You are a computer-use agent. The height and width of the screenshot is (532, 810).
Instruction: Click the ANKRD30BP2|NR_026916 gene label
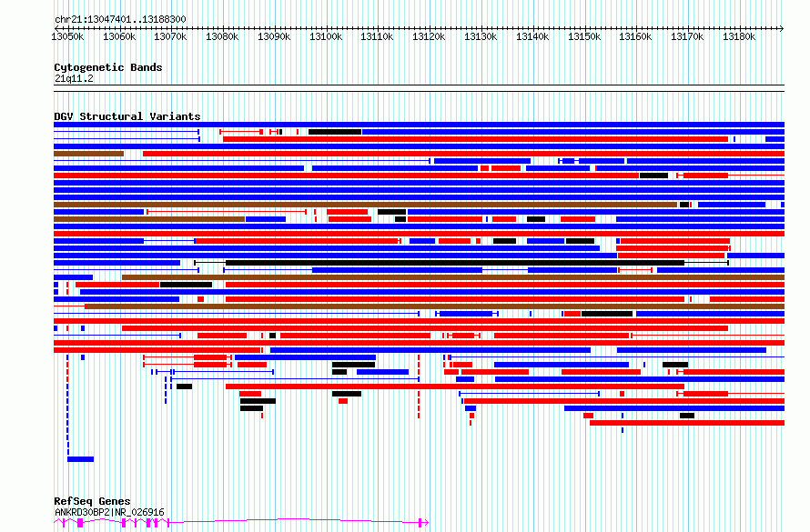pos(109,512)
